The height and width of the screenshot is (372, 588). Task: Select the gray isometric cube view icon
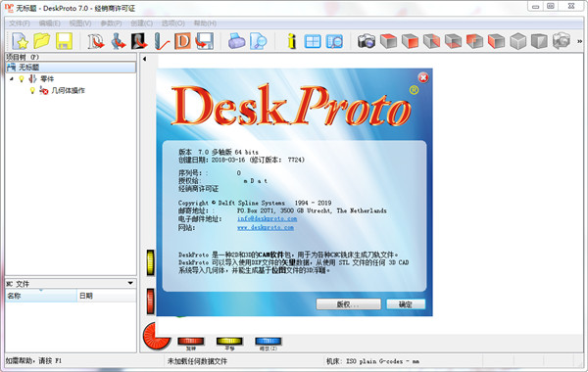tap(518, 41)
